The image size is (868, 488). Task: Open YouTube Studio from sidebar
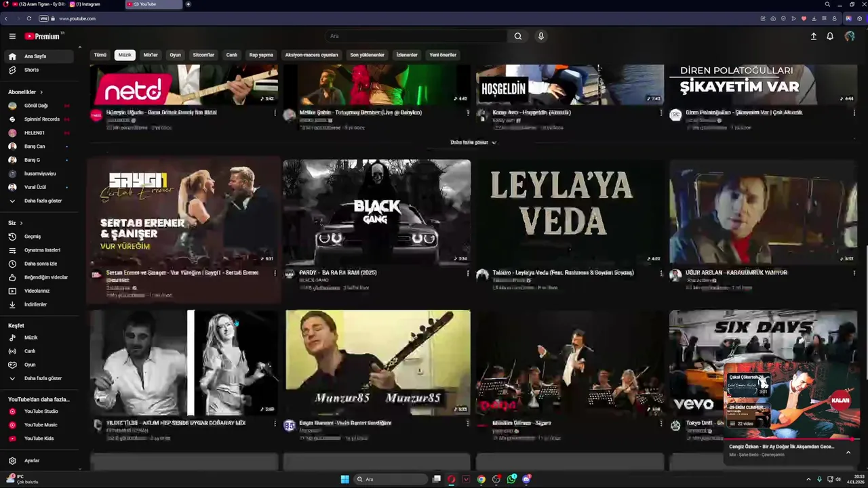[39, 411]
